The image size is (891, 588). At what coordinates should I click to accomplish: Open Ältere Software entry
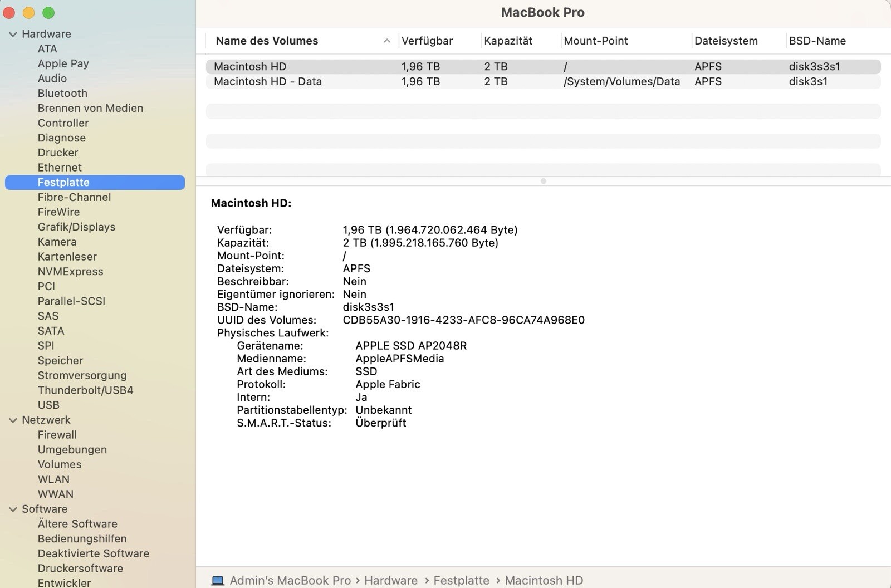[77, 524]
